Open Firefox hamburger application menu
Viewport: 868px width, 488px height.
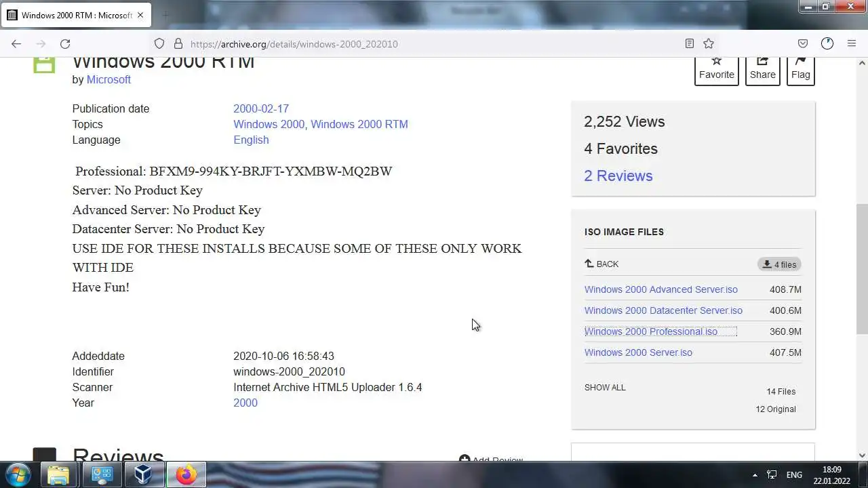pos(852,43)
